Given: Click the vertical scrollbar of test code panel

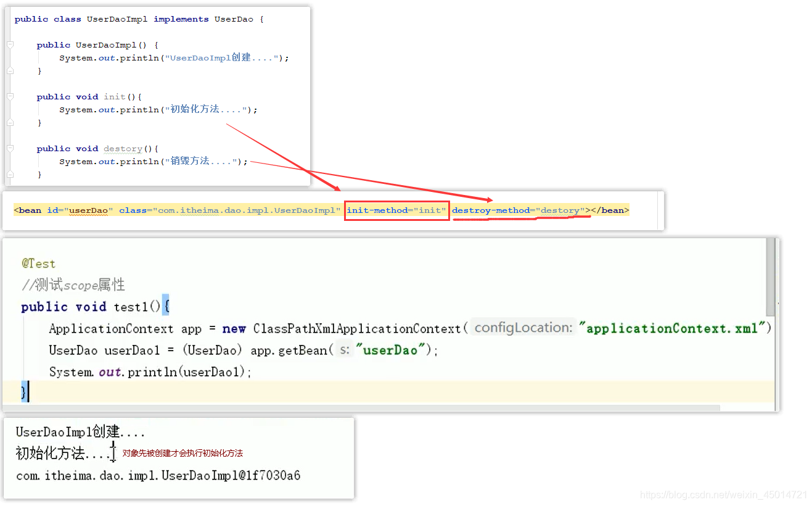Looking at the screenshot, I should (770, 278).
